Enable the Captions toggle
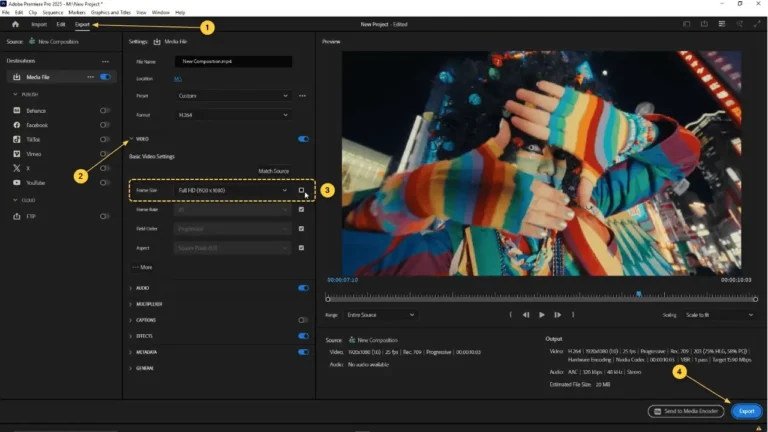768x432 pixels. click(x=303, y=320)
